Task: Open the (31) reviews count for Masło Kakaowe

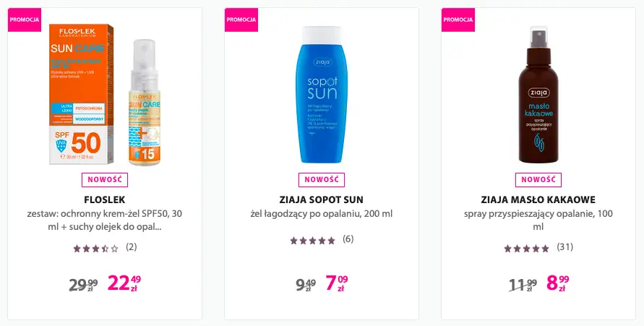Action: [565, 247]
